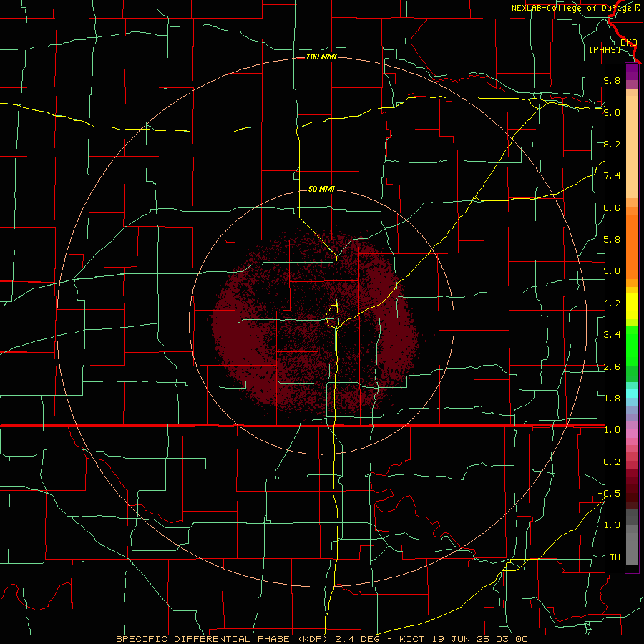Click the 5.8 color scale value

[612, 240]
